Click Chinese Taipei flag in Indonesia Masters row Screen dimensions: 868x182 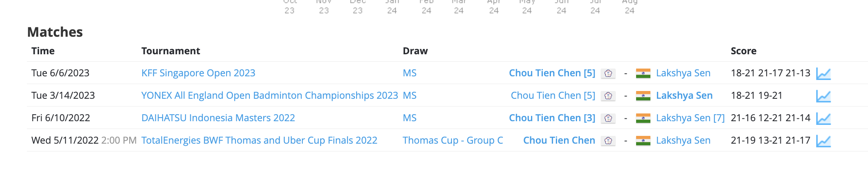(x=608, y=118)
